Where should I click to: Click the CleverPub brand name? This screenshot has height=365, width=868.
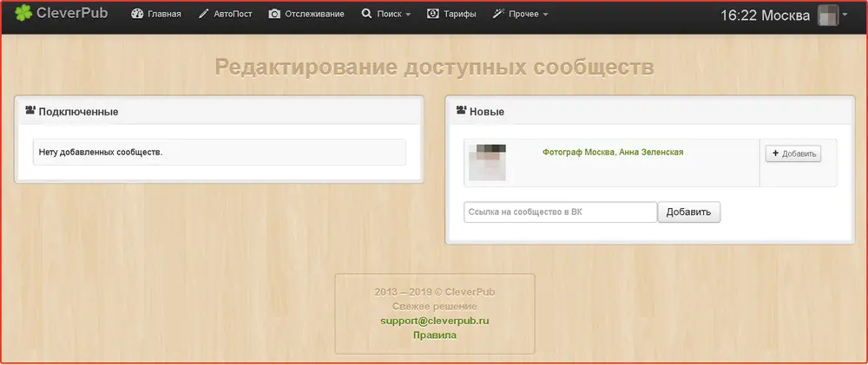72,13
